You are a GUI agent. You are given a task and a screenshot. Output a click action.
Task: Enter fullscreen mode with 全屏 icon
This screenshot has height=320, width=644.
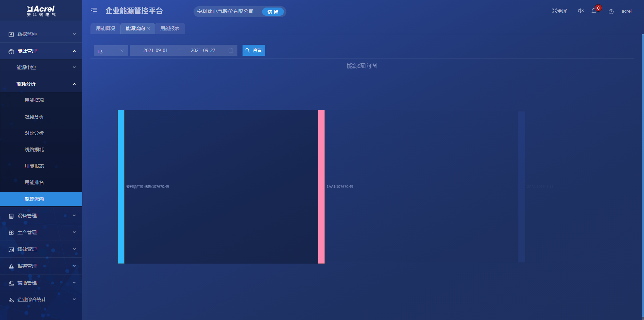(559, 11)
